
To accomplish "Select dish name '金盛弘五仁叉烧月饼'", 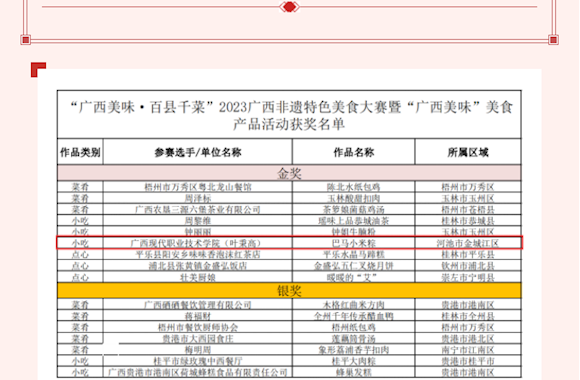I will (x=354, y=266).
